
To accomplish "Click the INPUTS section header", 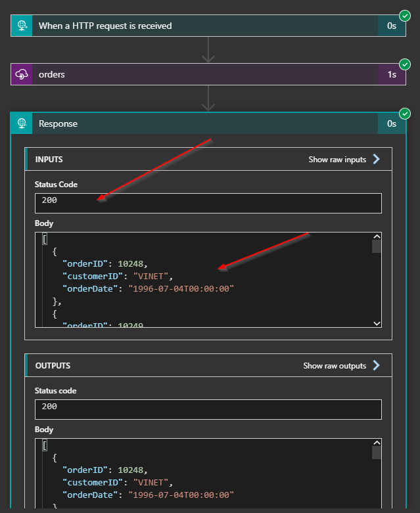I will pos(49,159).
